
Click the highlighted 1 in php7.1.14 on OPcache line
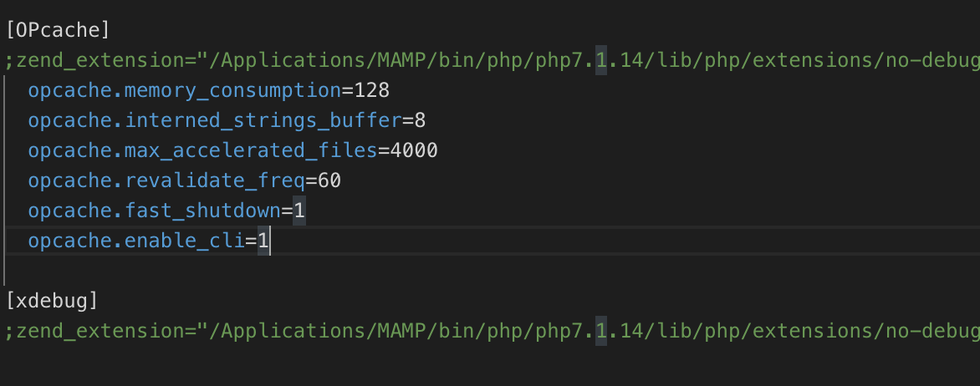600,61
